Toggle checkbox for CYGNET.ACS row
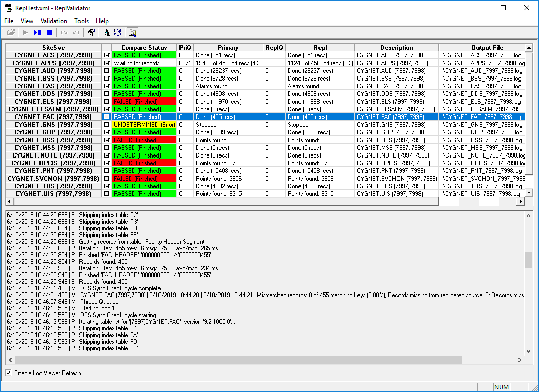The width and height of the screenshot is (539, 392). [x=107, y=55]
